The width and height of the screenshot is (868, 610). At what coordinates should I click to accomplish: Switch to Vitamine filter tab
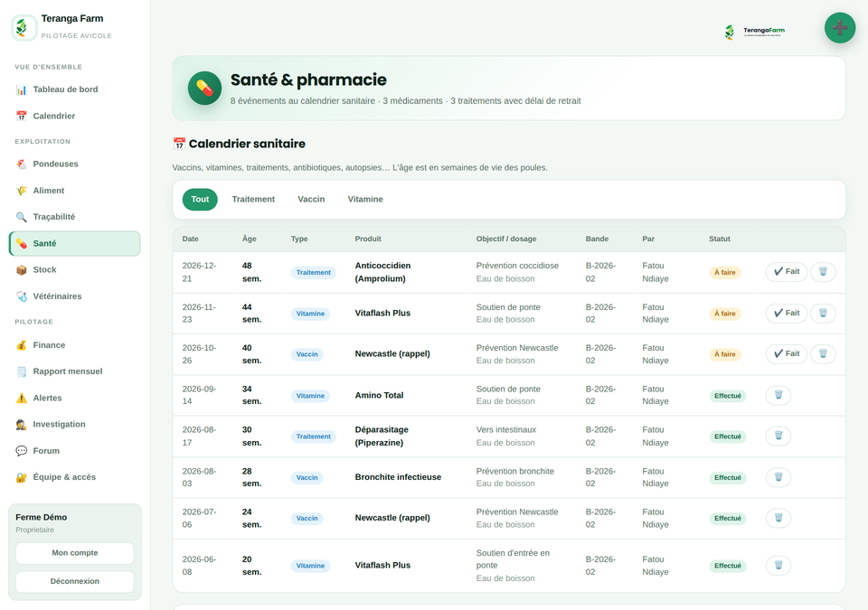point(364,200)
